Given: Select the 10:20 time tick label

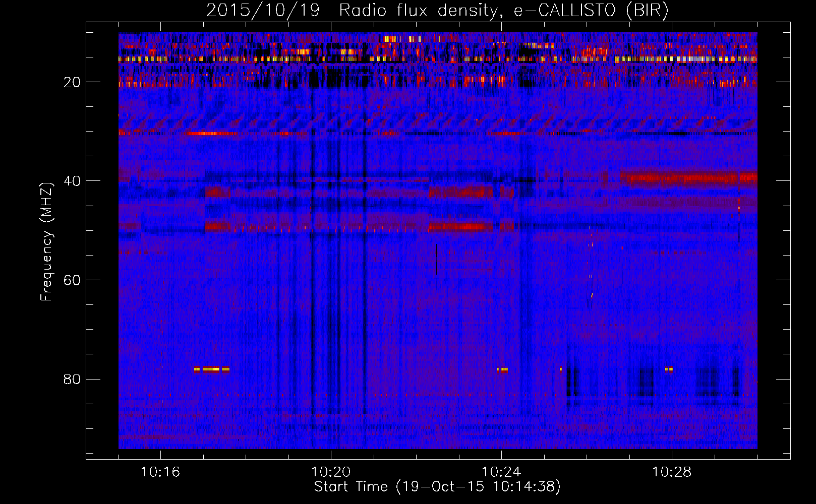Looking at the screenshot, I should click(331, 472).
